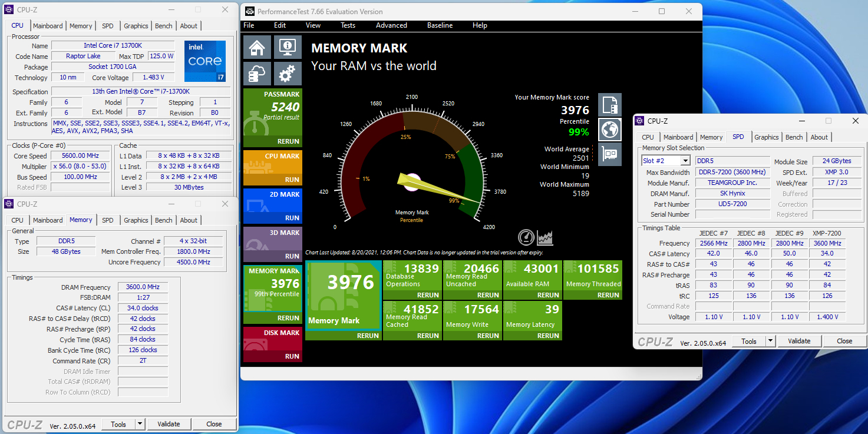Rerun the CPU Mark test

point(292,180)
